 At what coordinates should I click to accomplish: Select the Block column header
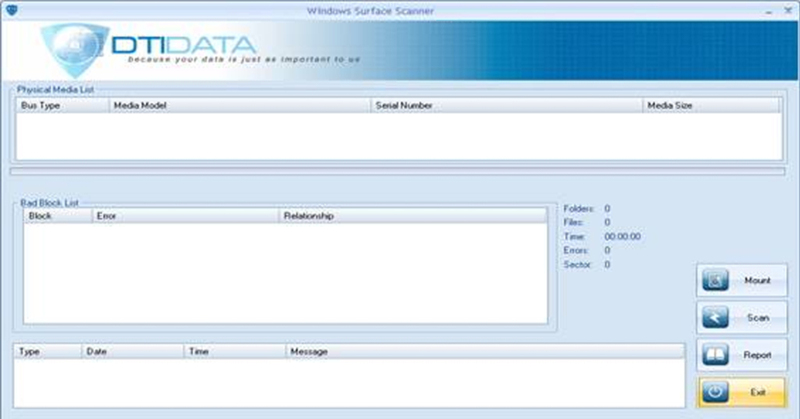(x=57, y=215)
